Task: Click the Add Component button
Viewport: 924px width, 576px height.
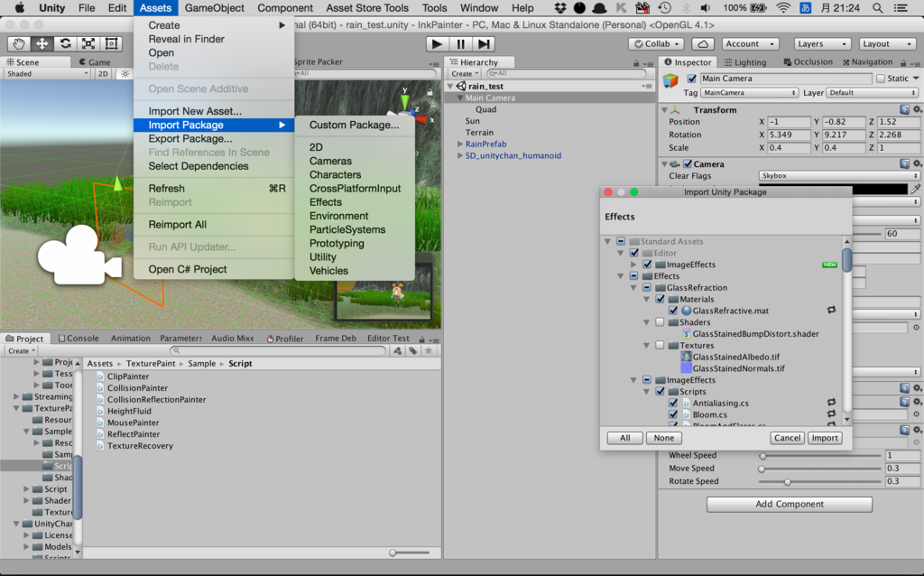Action: pyautogui.click(x=789, y=504)
